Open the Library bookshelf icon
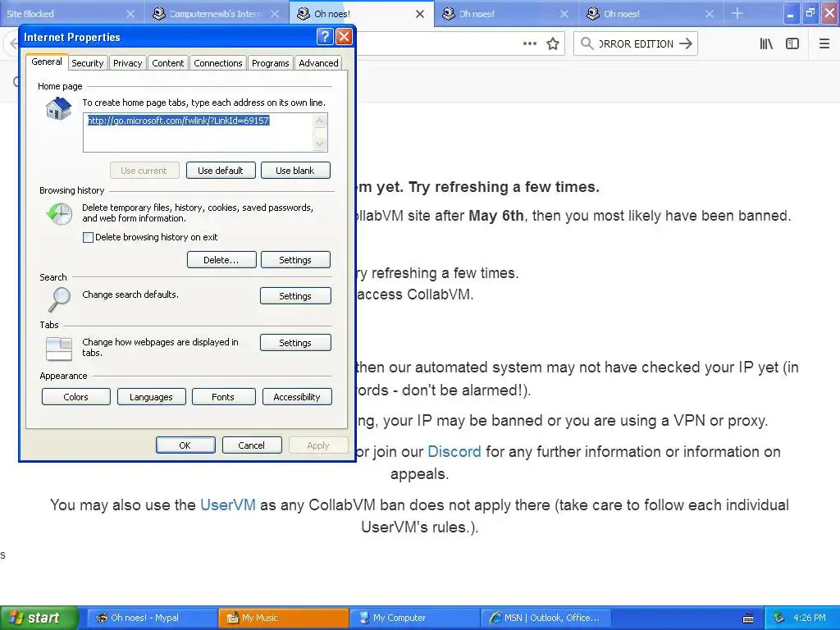 [x=766, y=44]
